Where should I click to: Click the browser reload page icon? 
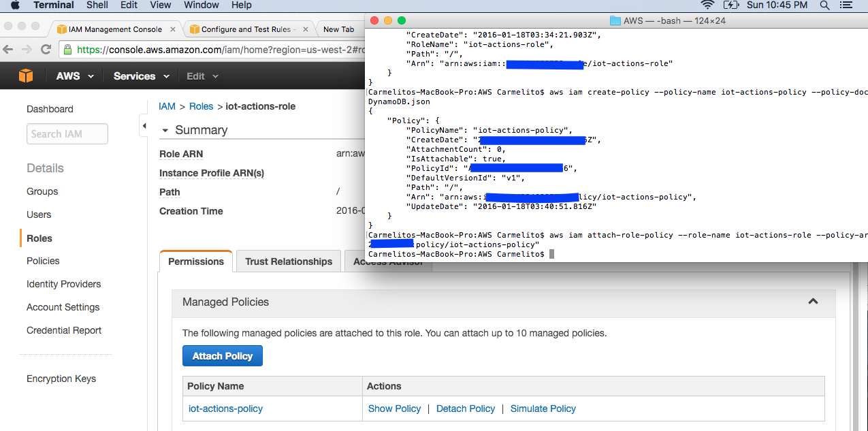(46, 49)
